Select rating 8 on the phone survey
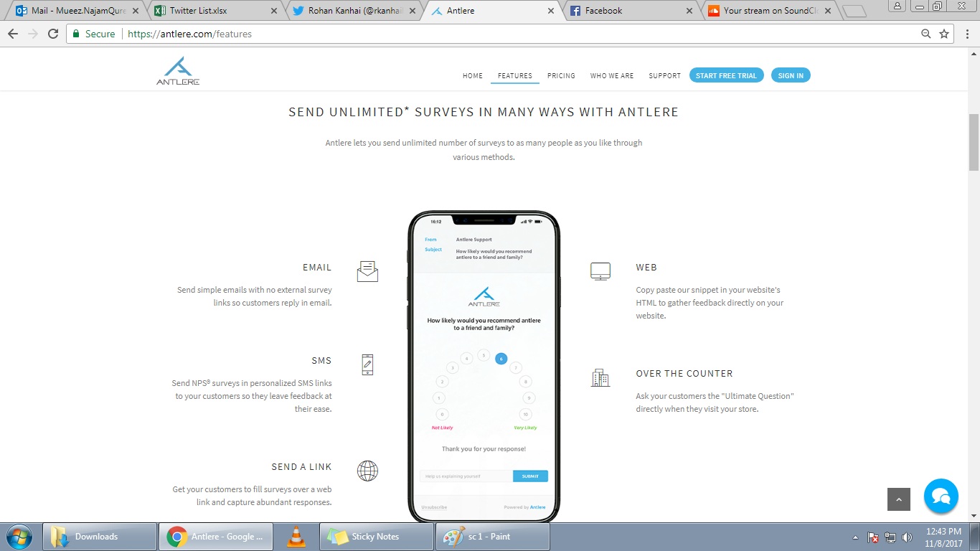This screenshot has width=980, height=551. (x=525, y=382)
